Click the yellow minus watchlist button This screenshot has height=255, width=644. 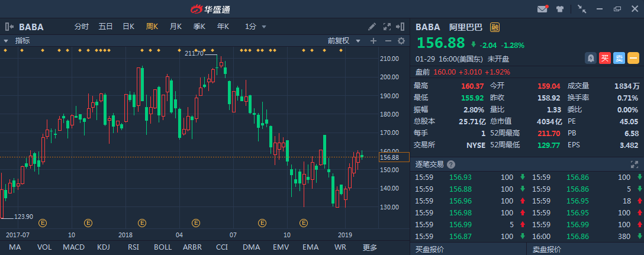pyautogui.click(x=633, y=59)
